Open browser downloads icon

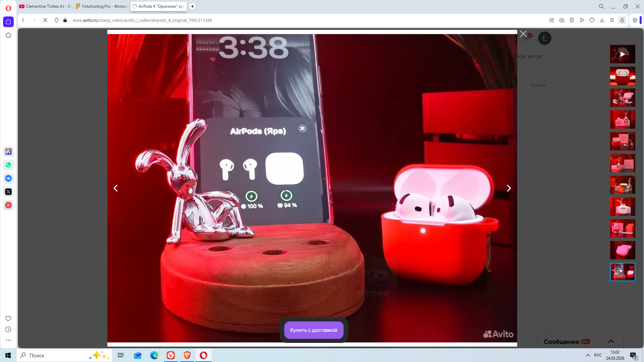point(602,20)
